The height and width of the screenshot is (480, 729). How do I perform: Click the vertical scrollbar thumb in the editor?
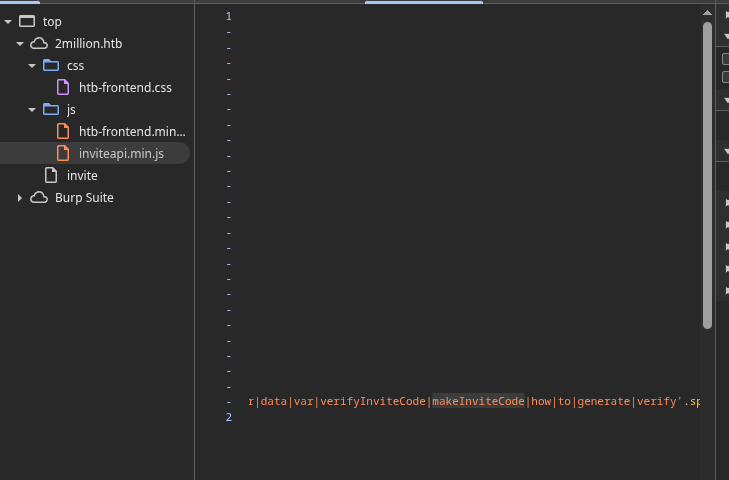[707, 175]
